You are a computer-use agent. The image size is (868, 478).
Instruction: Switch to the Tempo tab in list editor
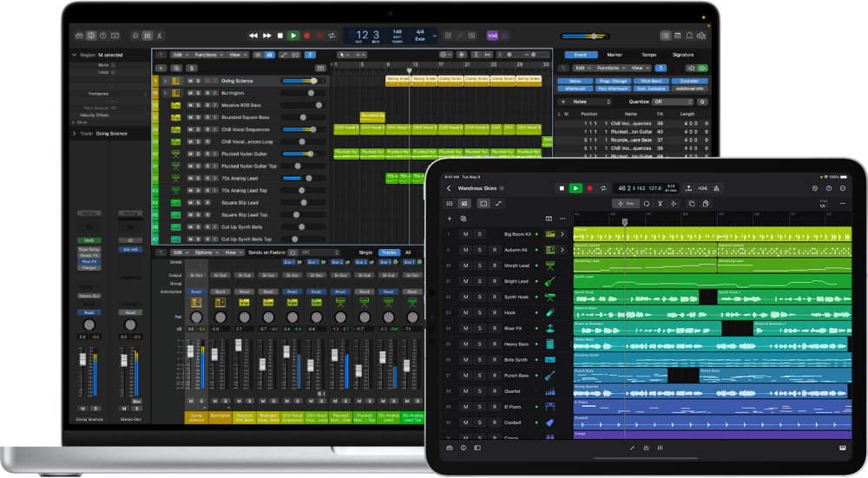click(648, 55)
